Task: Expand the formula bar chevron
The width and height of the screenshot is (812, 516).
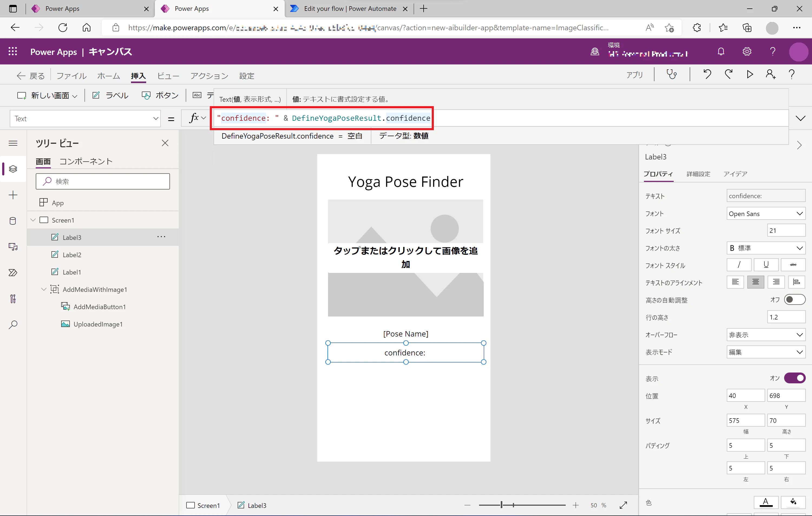Action: pos(800,118)
